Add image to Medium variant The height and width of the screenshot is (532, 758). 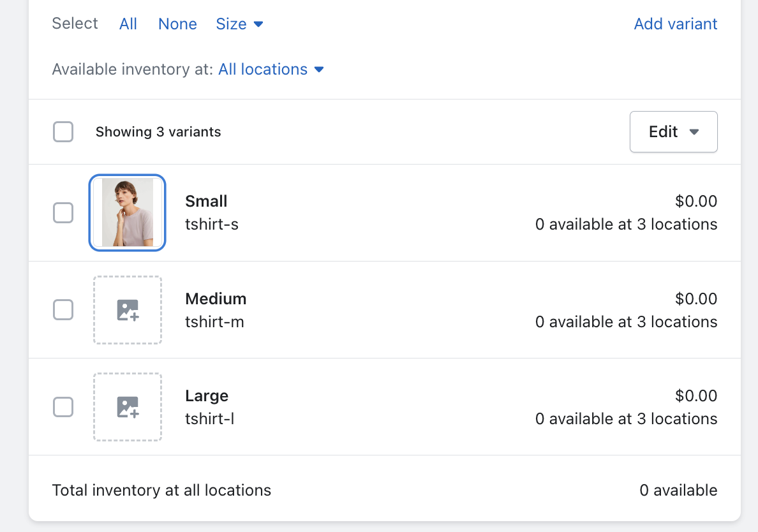[128, 310]
